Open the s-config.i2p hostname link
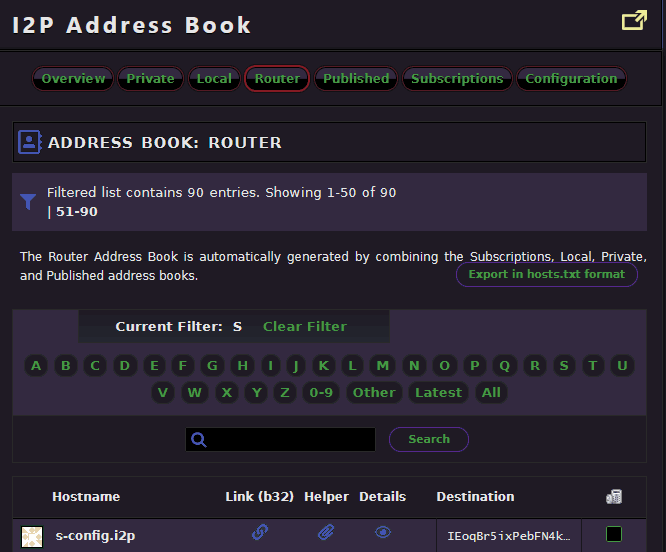The height and width of the screenshot is (552, 666). coord(96,536)
